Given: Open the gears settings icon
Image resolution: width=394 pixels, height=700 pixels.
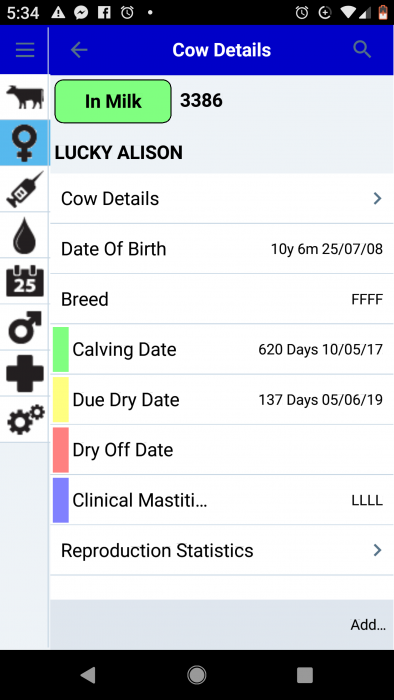Looking at the screenshot, I should tap(25, 420).
